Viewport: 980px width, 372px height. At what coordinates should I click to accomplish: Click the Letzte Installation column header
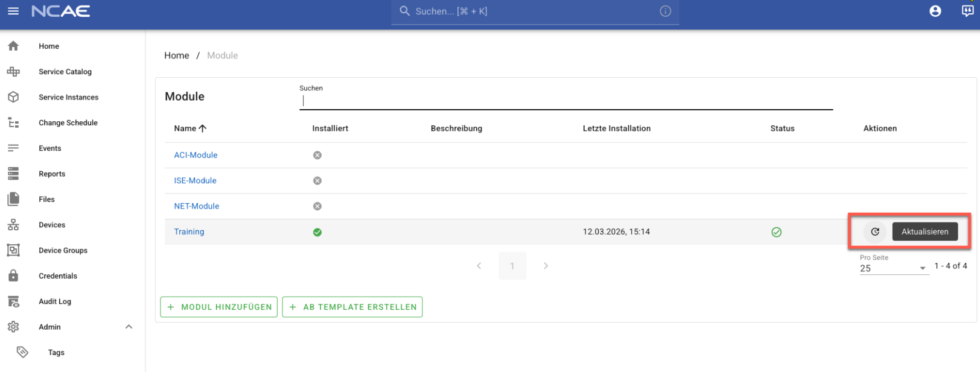(x=617, y=128)
